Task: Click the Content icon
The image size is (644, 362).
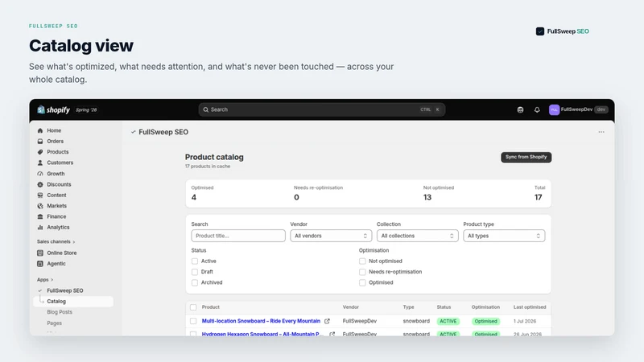Action: pos(39,195)
